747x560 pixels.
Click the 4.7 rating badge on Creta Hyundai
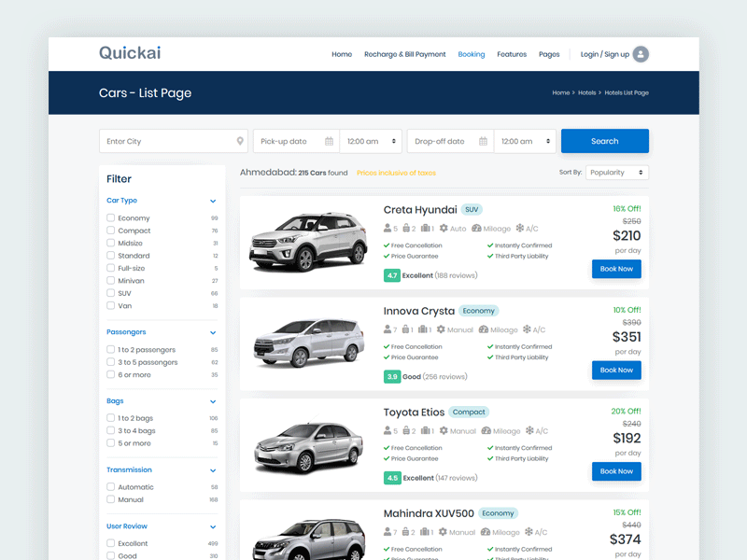click(392, 275)
